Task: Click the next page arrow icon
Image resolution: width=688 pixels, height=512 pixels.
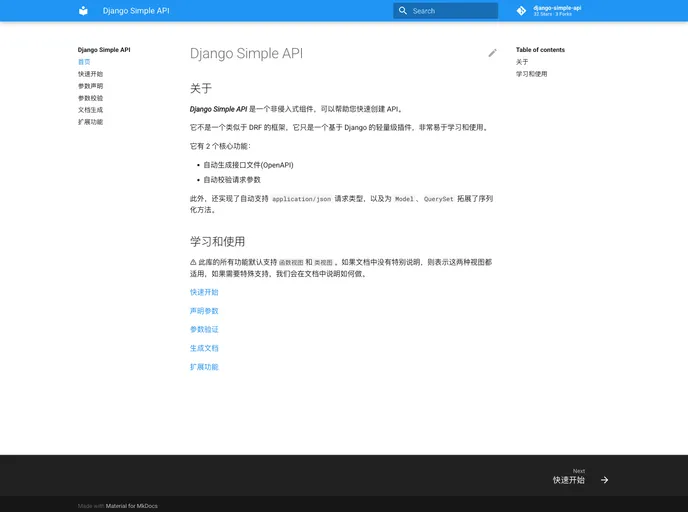Action: 604,480
